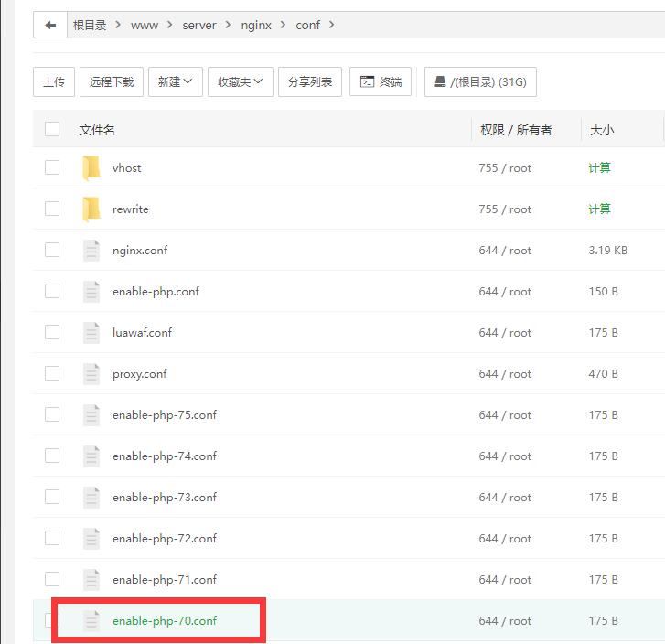The width and height of the screenshot is (665, 644).
Task: Click the enable-php-71.conf file icon
Action: [91, 580]
